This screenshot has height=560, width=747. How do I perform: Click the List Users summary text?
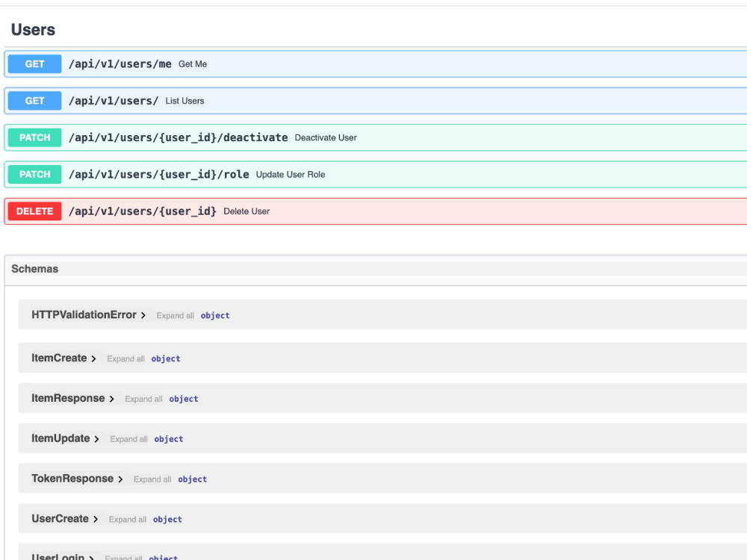[185, 101]
